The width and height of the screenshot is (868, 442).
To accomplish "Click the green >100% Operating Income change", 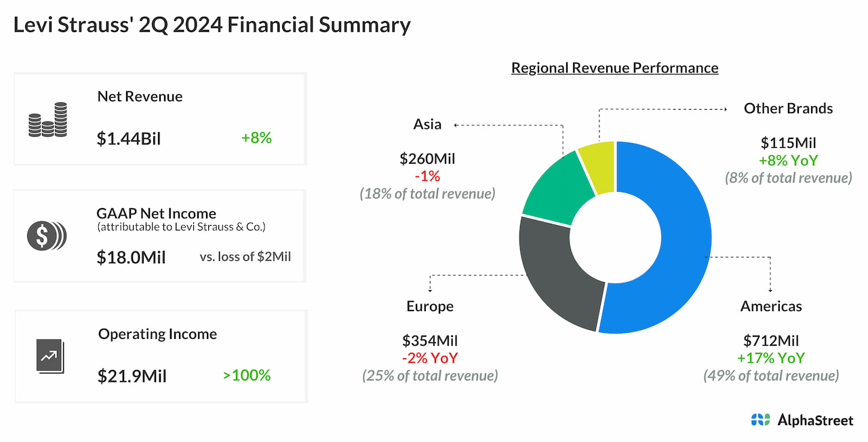I will click(x=247, y=375).
